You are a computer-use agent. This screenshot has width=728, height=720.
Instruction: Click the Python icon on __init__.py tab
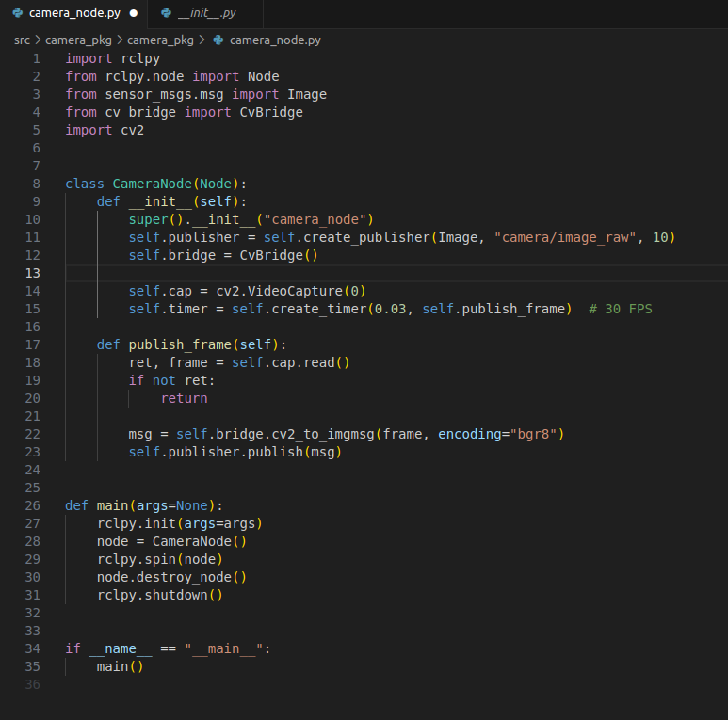coord(167,13)
